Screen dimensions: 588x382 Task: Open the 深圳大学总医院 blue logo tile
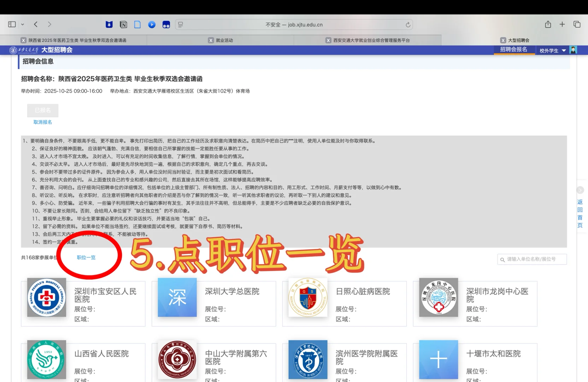pyautogui.click(x=177, y=297)
